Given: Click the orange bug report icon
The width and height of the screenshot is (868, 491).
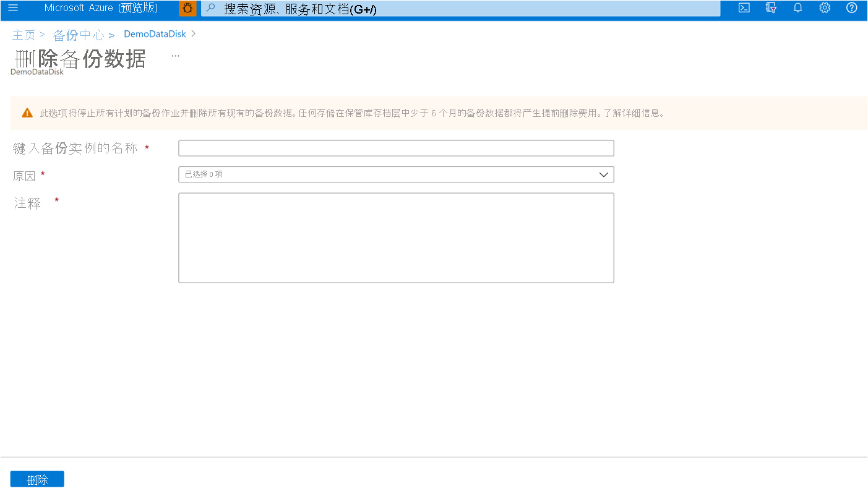Looking at the screenshot, I should [187, 8].
